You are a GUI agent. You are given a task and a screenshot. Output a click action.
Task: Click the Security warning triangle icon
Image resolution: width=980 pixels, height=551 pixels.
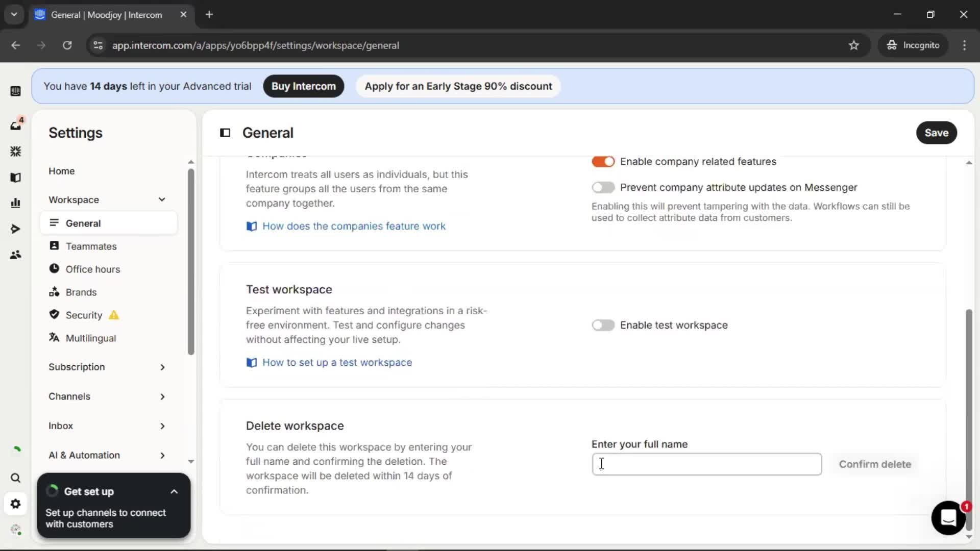click(x=114, y=315)
